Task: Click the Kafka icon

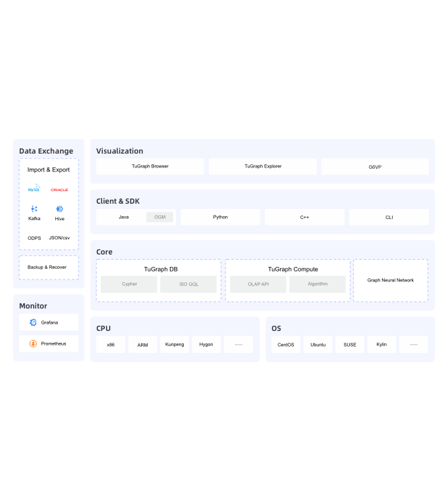Action: 34,209
